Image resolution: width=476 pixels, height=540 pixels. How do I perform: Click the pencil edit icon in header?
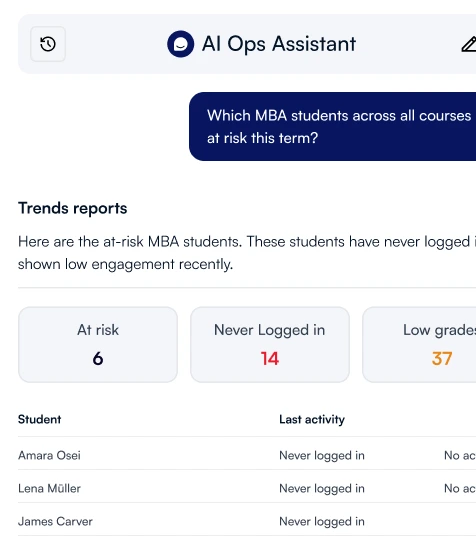pos(469,45)
